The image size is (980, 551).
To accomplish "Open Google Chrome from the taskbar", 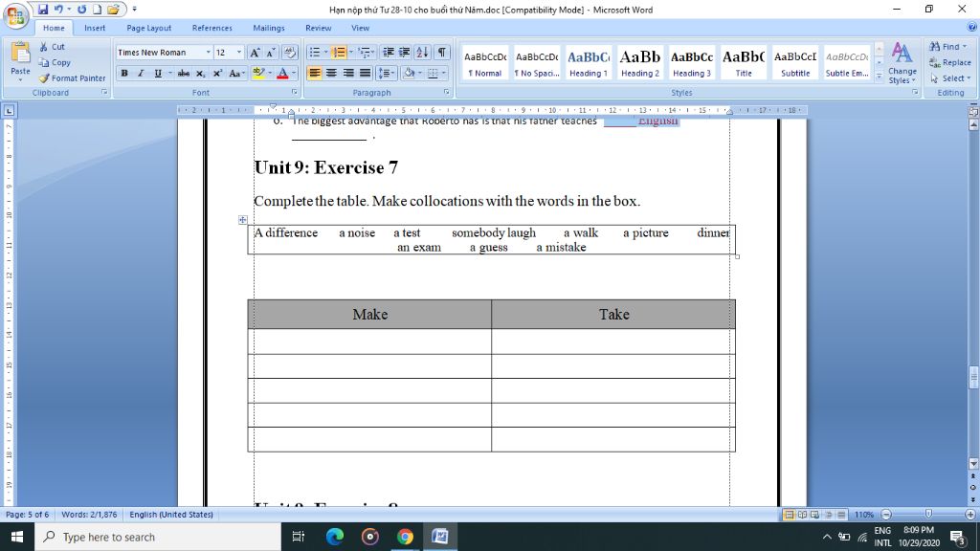I will [x=405, y=537].
